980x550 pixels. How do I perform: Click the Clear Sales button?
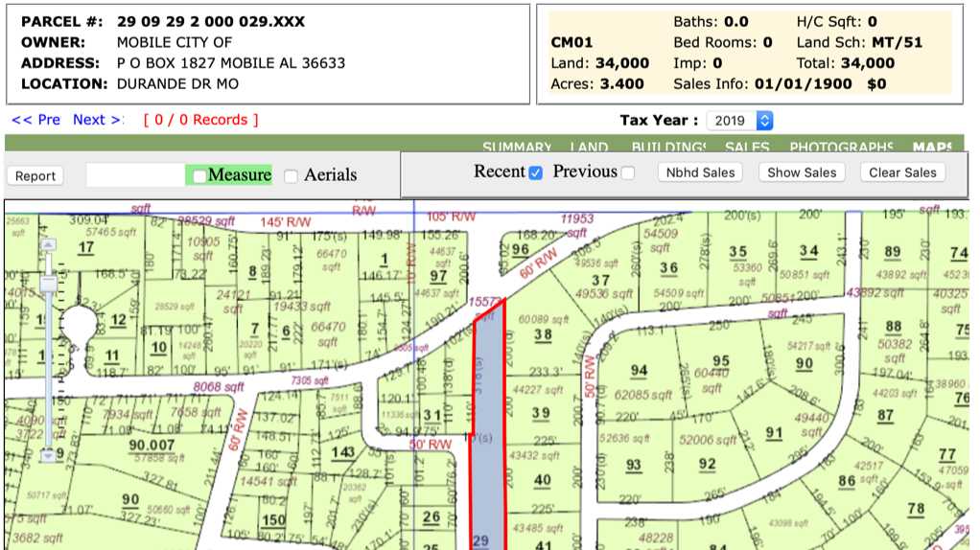pos(902,172)
